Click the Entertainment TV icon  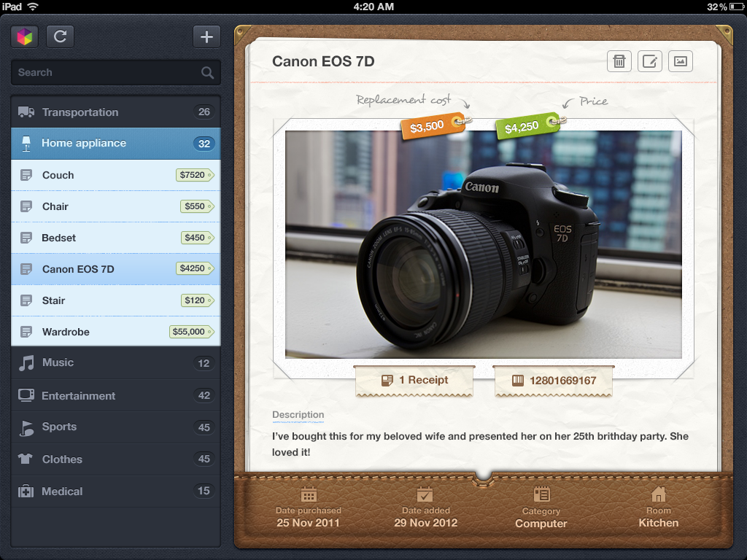pos(26,395)
